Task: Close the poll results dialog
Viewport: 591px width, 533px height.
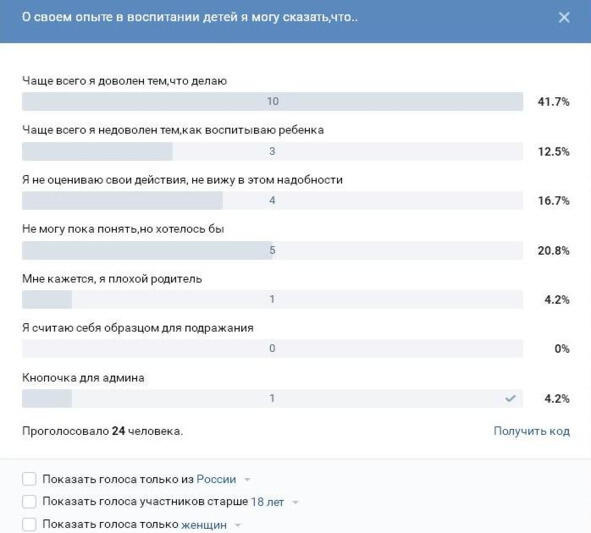Action: tap(564, 17)
